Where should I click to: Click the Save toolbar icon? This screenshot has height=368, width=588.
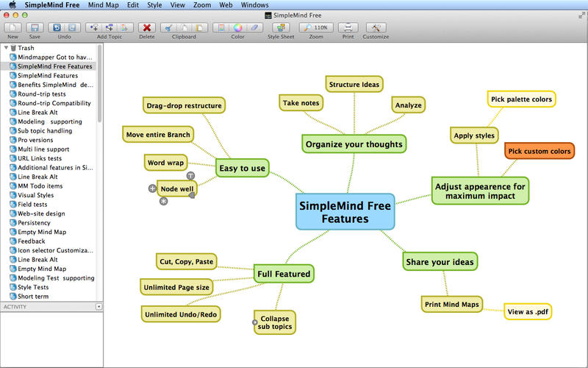click(x=35, y=28)
